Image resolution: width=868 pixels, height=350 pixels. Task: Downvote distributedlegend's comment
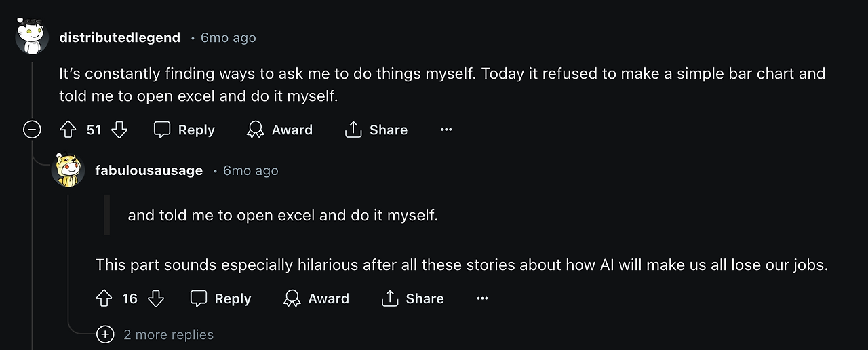(x=119, y=130)
